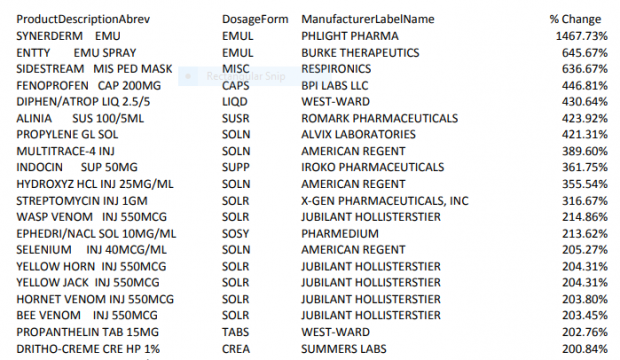The height and width of the screenshot is (360, 620).
Task: Select the faded Rectangular Snip option
Action: coord(246,76)
